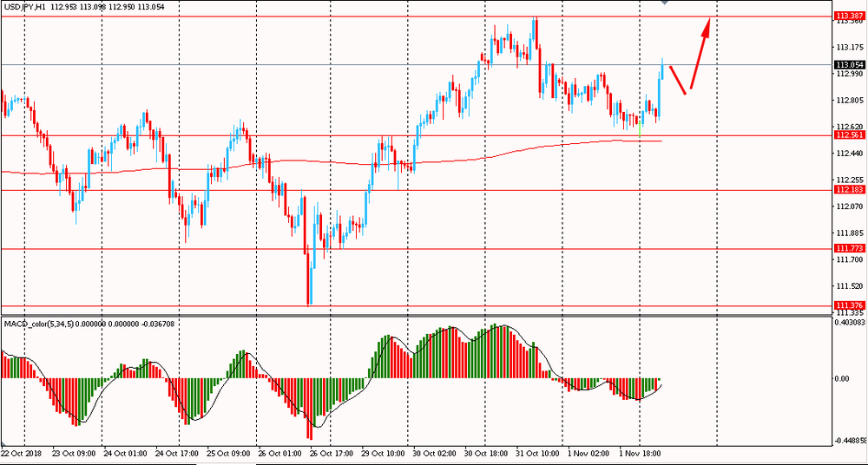Click the 111.335 price axis value
The image size is (868, 465).
coord(850,313)
